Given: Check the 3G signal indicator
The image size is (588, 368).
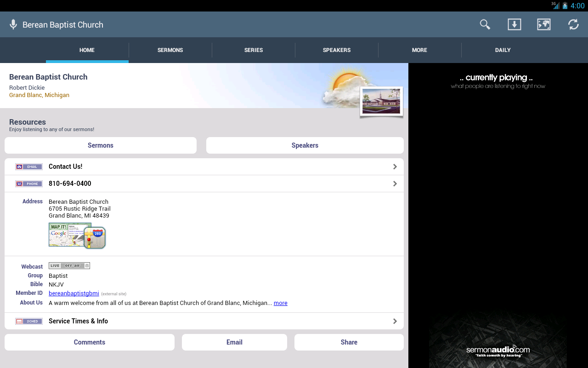Looking at the screenshot, I should (x=555, y=6).
